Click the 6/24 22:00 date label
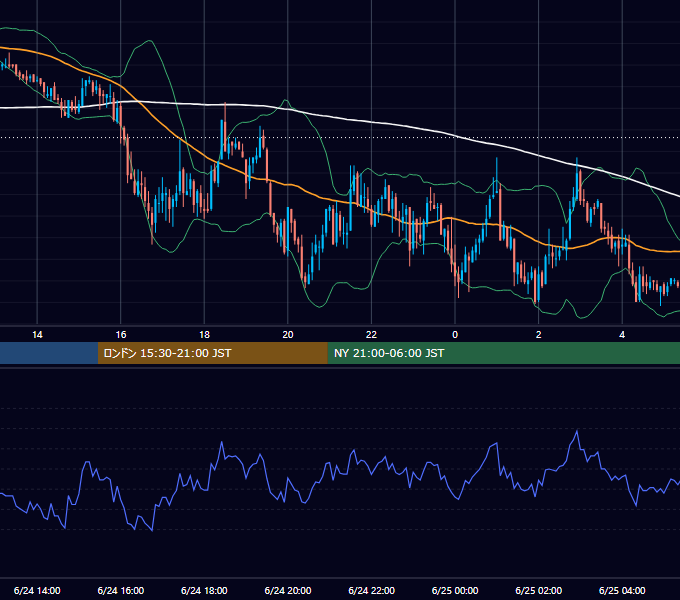The image size is (680, 600). pos(372,590)
